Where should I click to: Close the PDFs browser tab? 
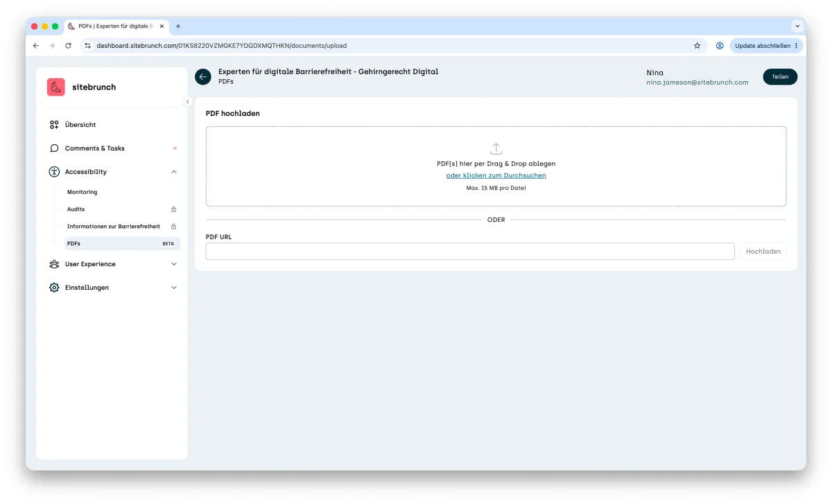click(162, 26)
